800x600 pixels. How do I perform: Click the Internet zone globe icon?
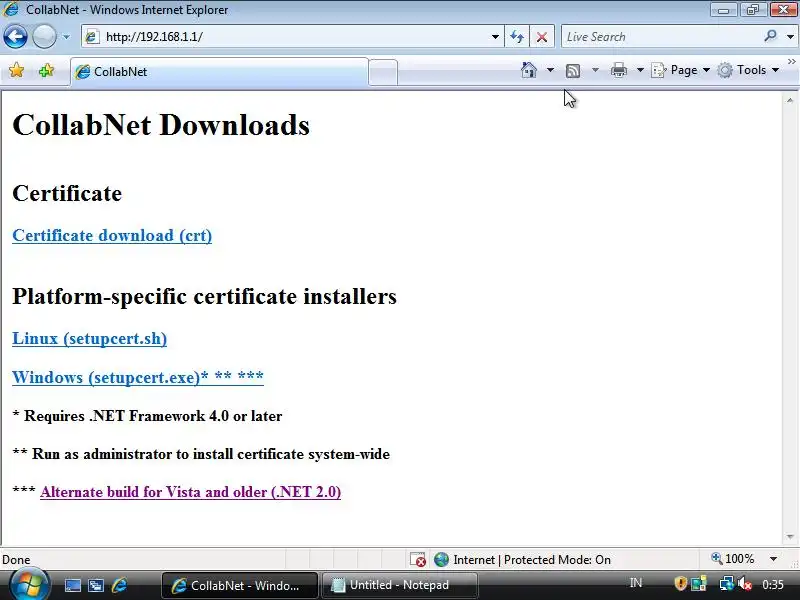click(x=441, y=560)
